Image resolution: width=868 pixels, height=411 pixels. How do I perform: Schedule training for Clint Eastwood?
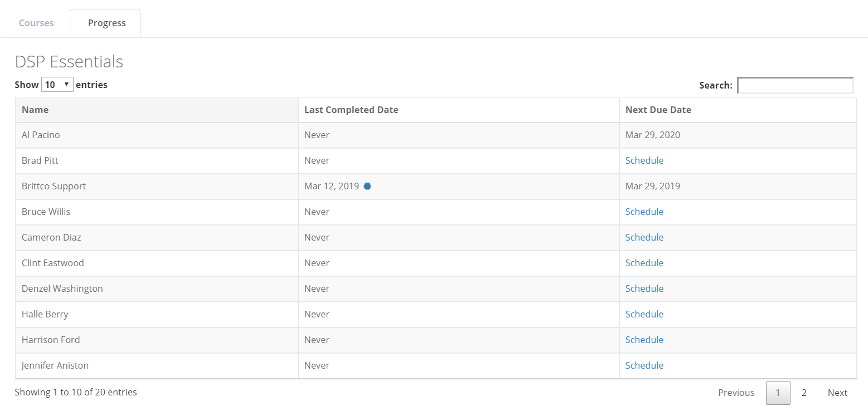click(644, 263)
